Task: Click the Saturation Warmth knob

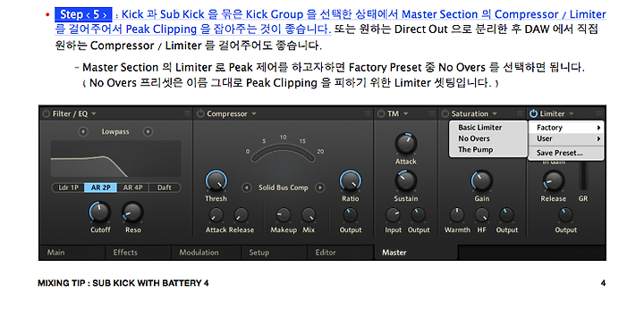Action: pyautogui.click(x=457, y=214)
